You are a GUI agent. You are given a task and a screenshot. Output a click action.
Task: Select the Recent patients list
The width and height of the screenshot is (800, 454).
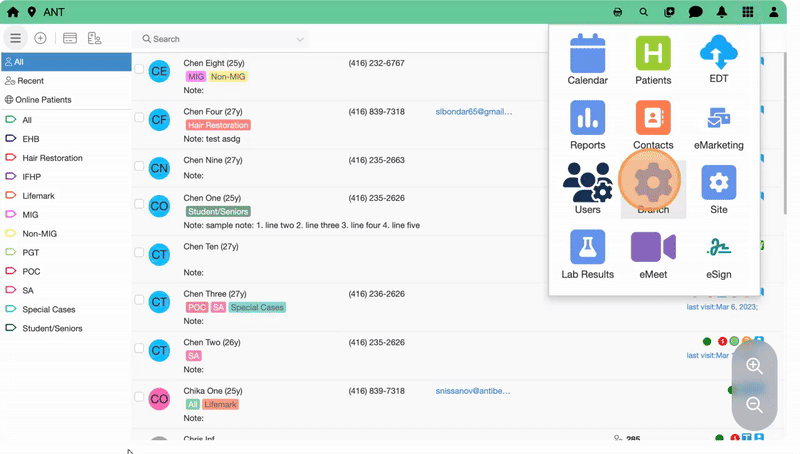point(30,81)
